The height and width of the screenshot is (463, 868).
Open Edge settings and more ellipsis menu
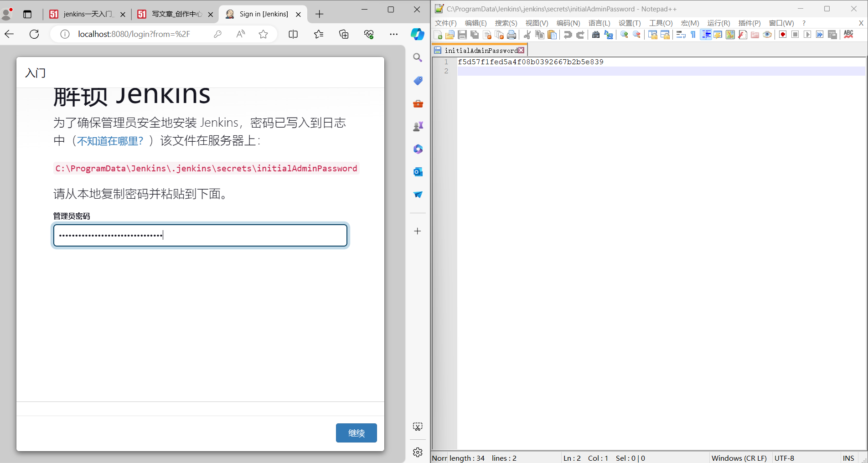point(394,34)
